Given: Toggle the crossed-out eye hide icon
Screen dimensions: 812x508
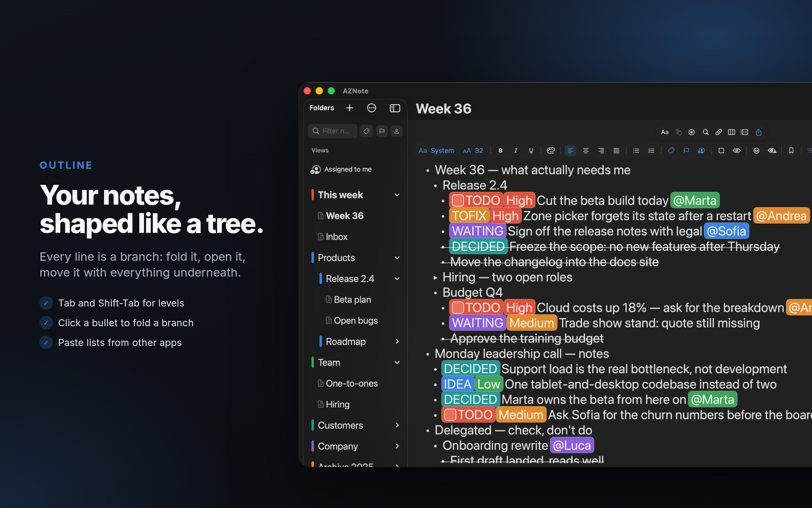Looking at the screenshot, I should click(x=736, y=150).
